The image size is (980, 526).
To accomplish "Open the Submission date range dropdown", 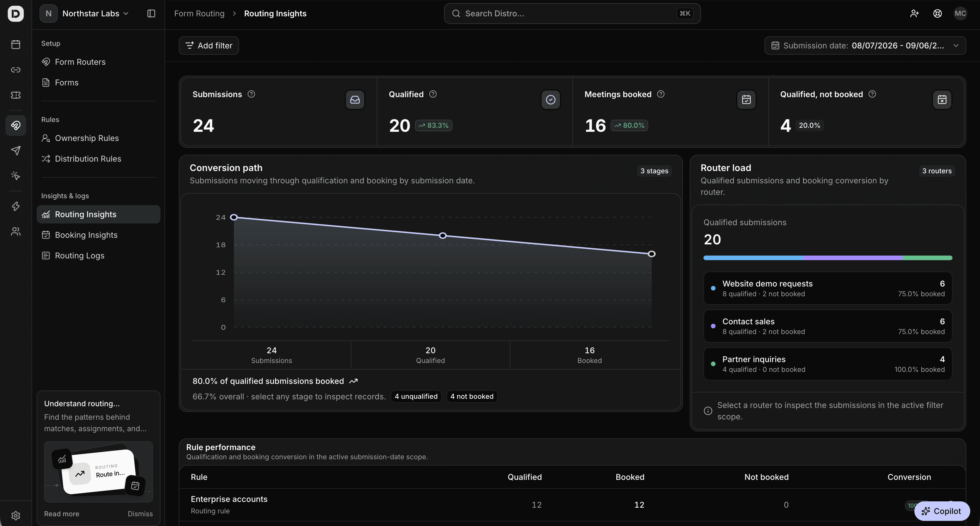I will click(865, 46).
